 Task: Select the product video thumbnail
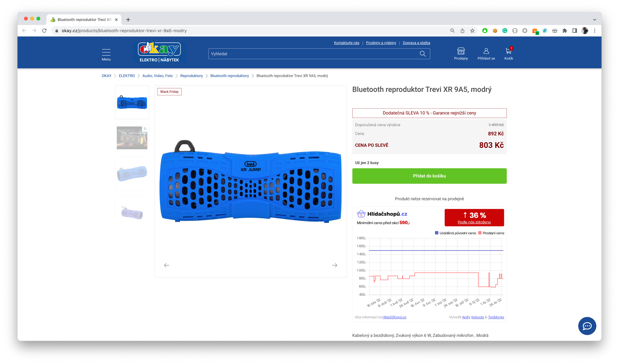pyautogui.click(x=132, y=138)
